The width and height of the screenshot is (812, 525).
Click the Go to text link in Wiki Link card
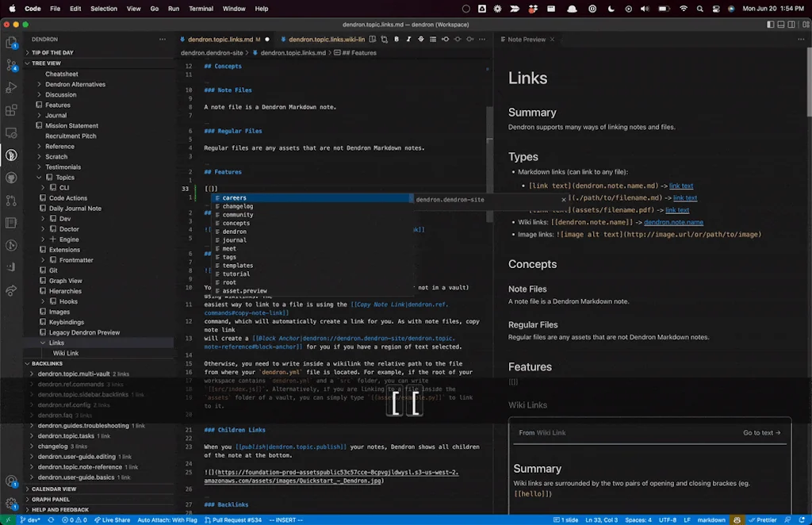pyautogui.click(x=760, y=433)
